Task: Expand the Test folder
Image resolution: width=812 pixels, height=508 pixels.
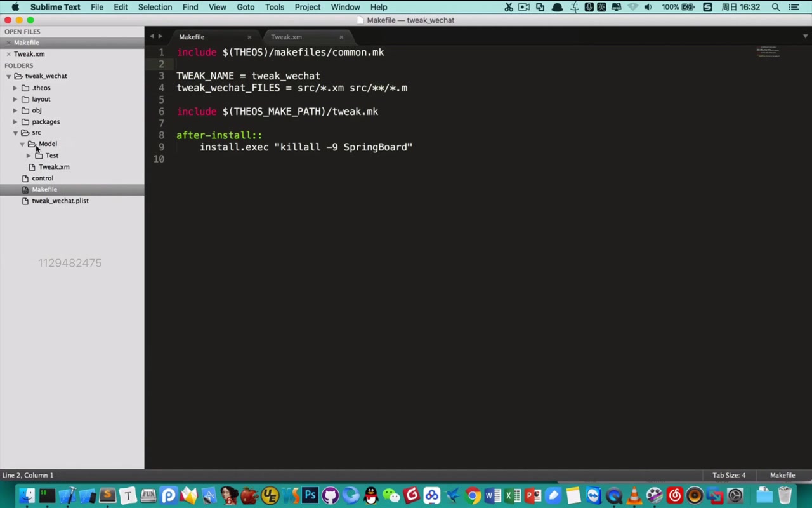Action: (29, 156)
